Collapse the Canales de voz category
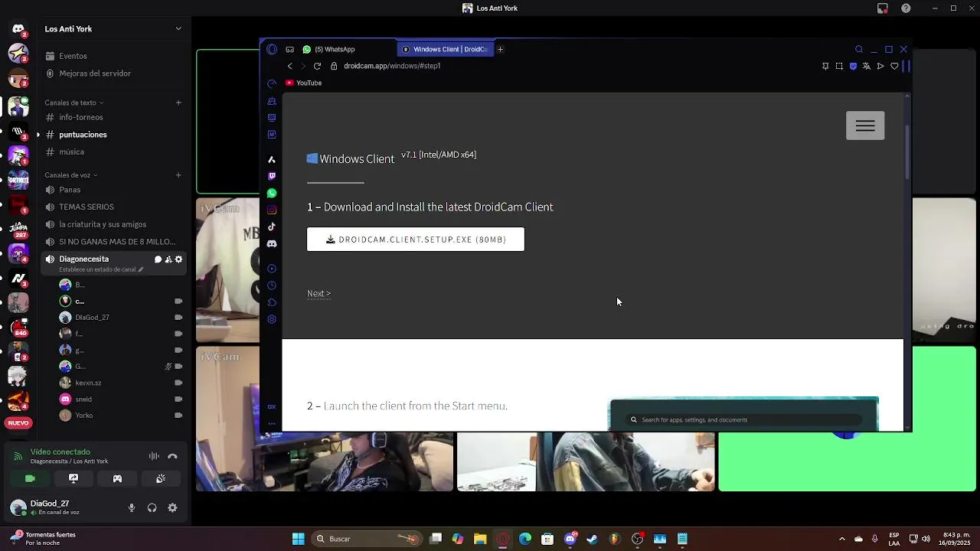The image size is (980, 551). [70, 175]
